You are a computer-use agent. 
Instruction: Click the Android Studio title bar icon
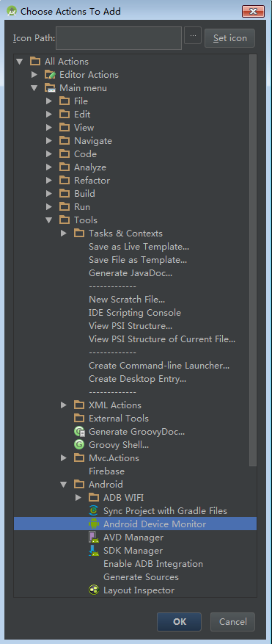point(11,11)
